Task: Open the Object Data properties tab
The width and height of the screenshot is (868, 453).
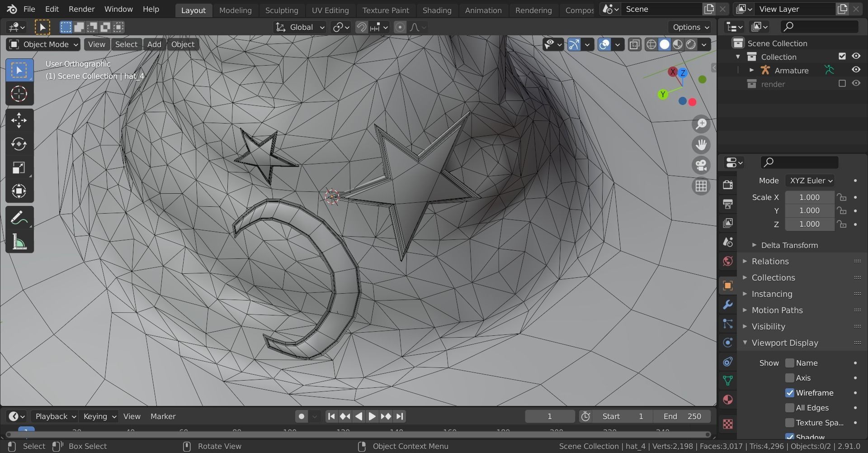Action: tap(728, 381)
